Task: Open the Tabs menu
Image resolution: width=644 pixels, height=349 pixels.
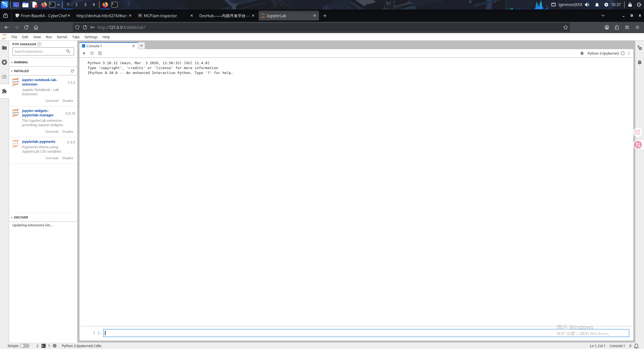Action: pos(76,37)
